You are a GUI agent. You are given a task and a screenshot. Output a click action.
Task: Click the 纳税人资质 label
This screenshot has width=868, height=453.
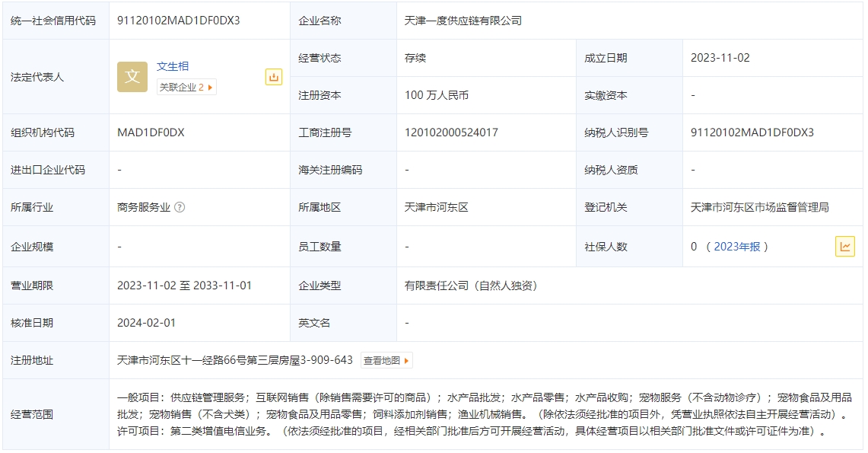pyautogui.click(x=611, y=170)
